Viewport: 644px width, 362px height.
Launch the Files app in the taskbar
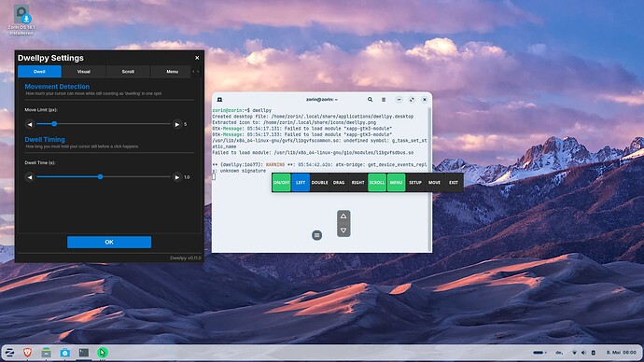point(47,352)
